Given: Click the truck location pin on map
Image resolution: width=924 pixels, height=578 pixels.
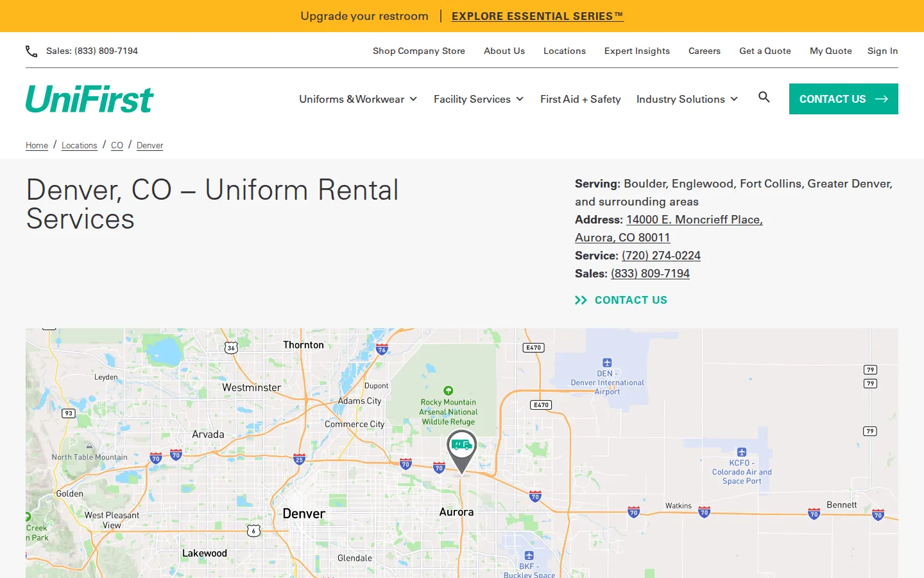Looking at the screenshot, I should pos(461,452).
